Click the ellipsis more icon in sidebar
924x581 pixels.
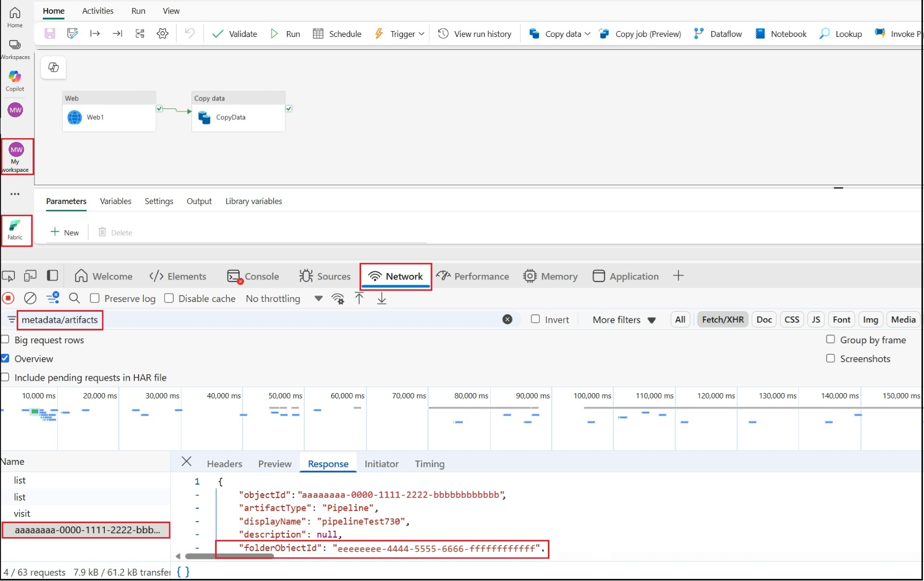coord(15,194)
